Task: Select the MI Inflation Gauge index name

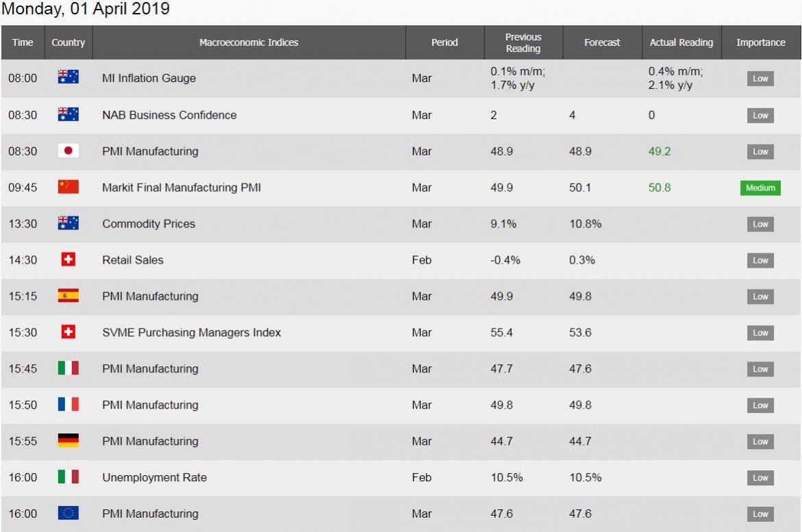Action: pos(149,78)
